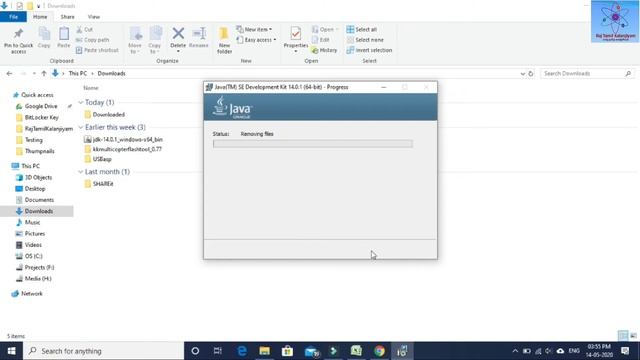
Task: Click Pin to Quick access icon
Action: coord(18,34)
